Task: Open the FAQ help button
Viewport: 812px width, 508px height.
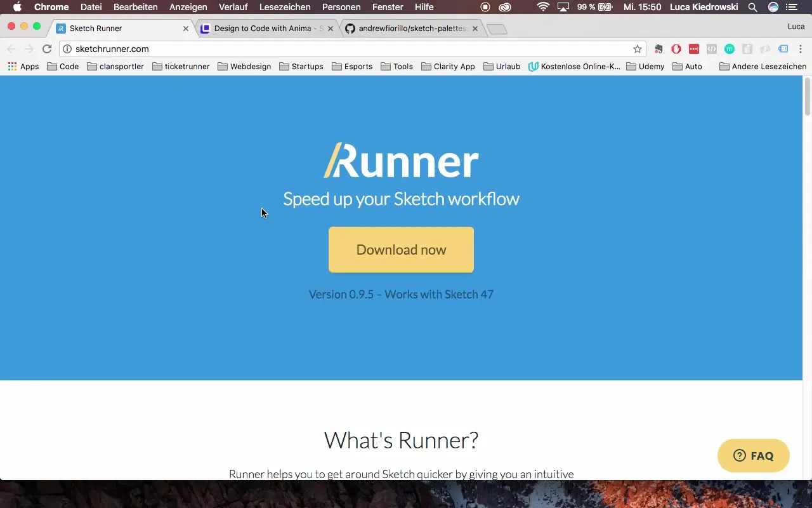Action: coord(754,455)
